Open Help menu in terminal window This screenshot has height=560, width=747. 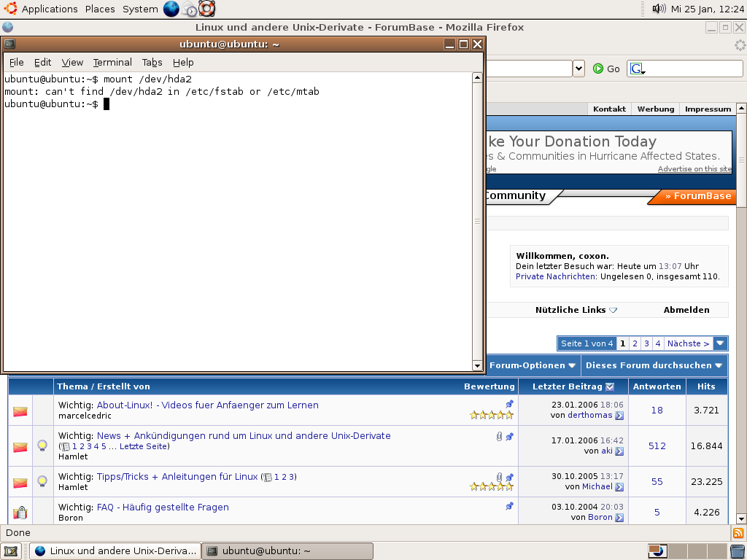183,63
